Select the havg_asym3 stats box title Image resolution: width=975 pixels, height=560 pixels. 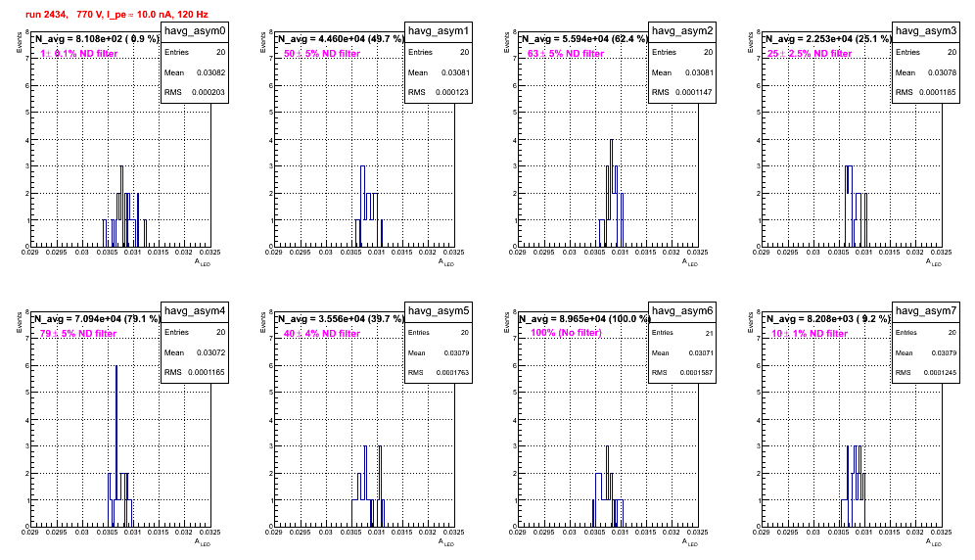[926, 31]
